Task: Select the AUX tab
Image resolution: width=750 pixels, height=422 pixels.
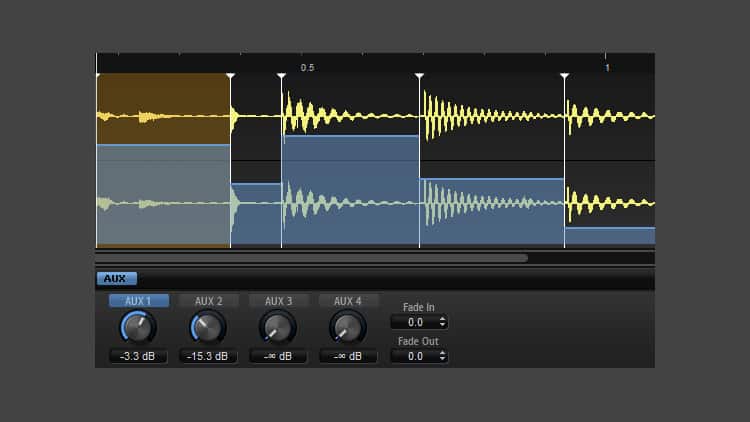Action: (117, 278)
